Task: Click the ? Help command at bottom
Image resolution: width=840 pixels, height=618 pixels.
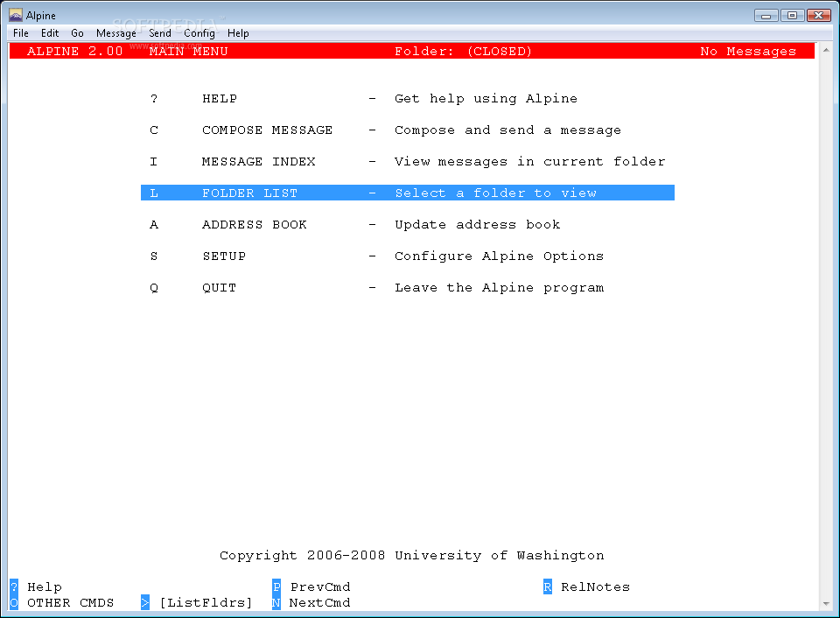Action: click(36, 586)
